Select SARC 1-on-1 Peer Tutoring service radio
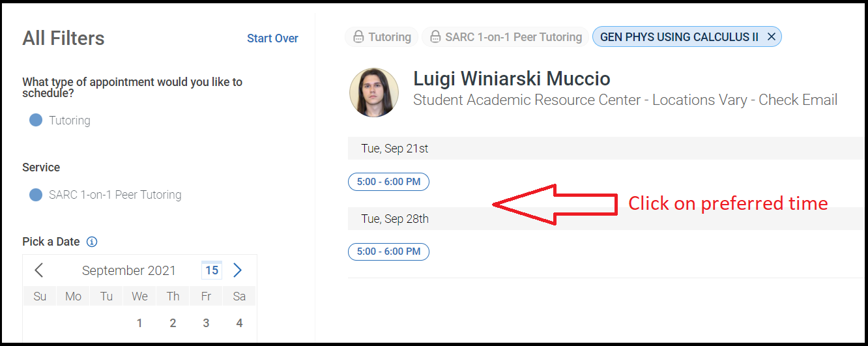 36,195
